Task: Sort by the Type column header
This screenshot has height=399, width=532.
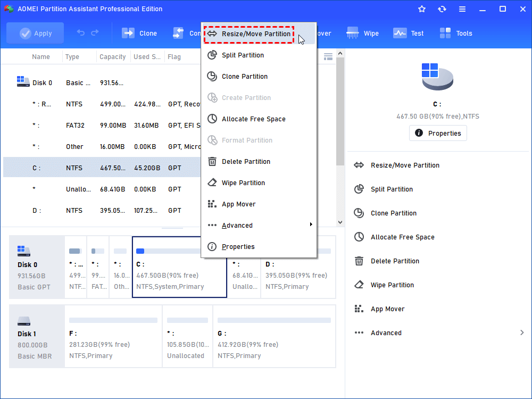Action: click(x=72, y=57)
